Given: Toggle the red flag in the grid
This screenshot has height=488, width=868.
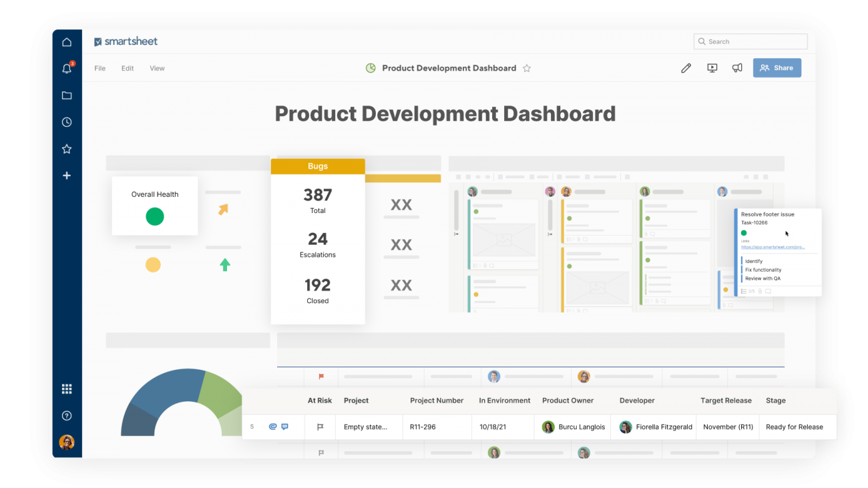Looking at the screenshot, I should [321, 377].
